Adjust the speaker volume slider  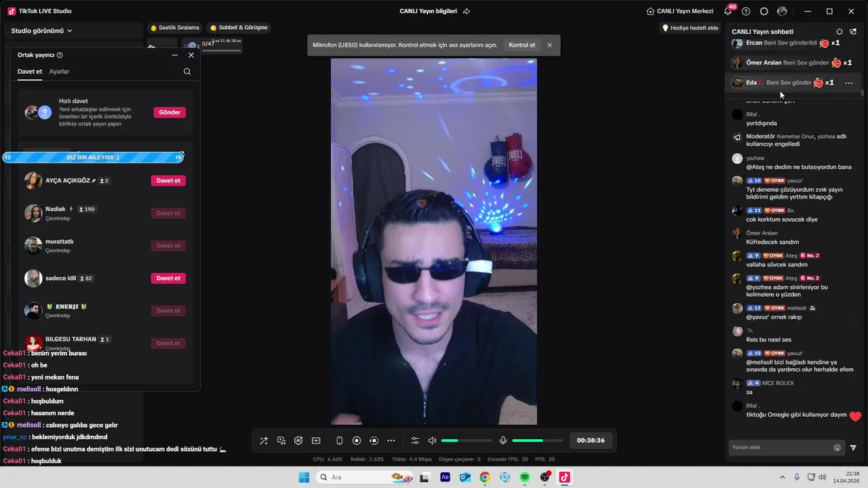coord(467,441)
